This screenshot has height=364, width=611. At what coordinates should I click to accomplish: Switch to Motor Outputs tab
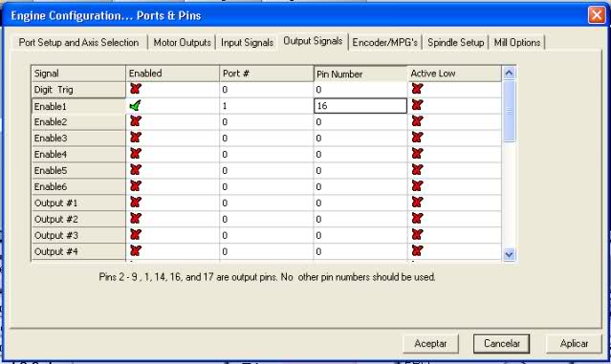(182, 42)
